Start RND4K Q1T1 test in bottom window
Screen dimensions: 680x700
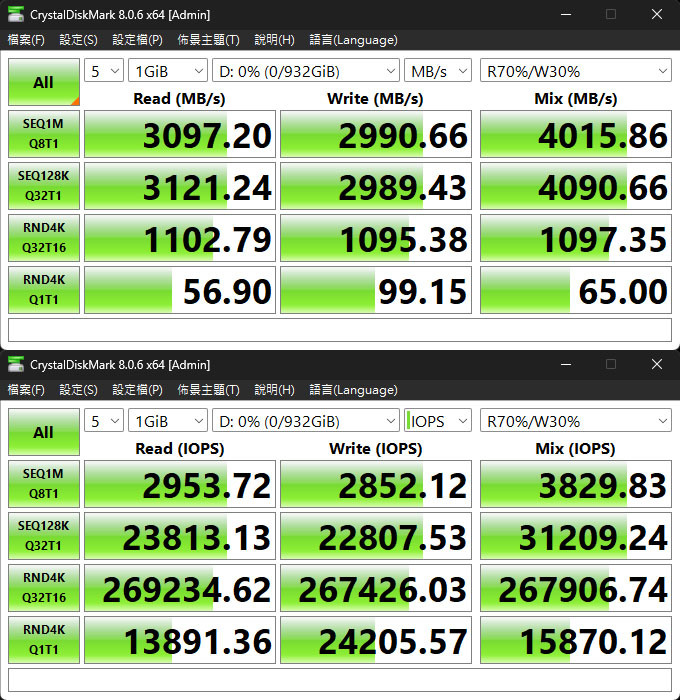[x=44, y=640]
